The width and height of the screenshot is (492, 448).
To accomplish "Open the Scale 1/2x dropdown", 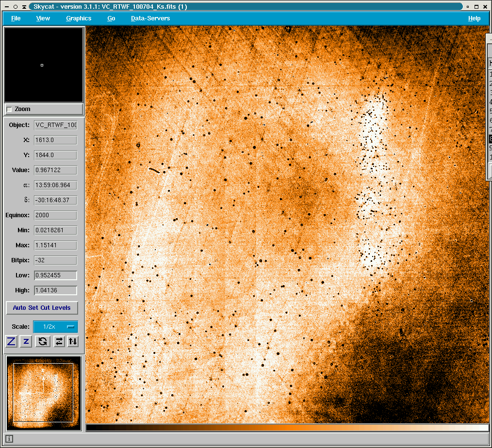I will tap(55, 327).
